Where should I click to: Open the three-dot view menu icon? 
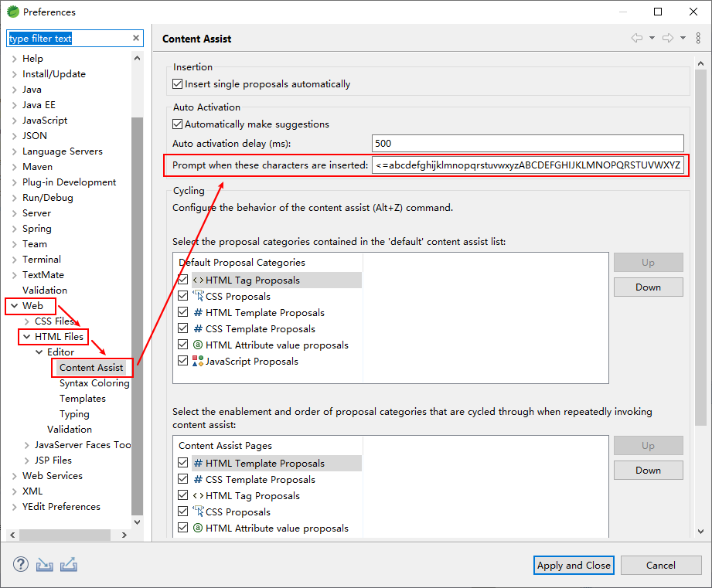coord(698,38)
